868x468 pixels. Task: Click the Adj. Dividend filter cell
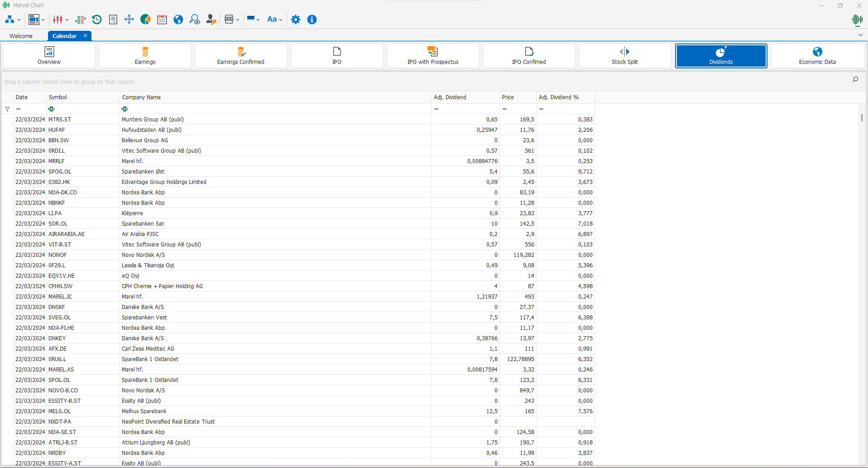tap(465, 109)
